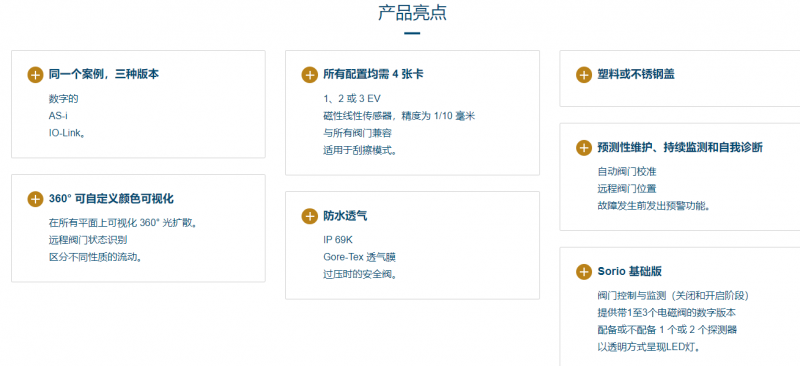
Task: Click the text 区分不同性质的流动。
Action: (95, 257)
